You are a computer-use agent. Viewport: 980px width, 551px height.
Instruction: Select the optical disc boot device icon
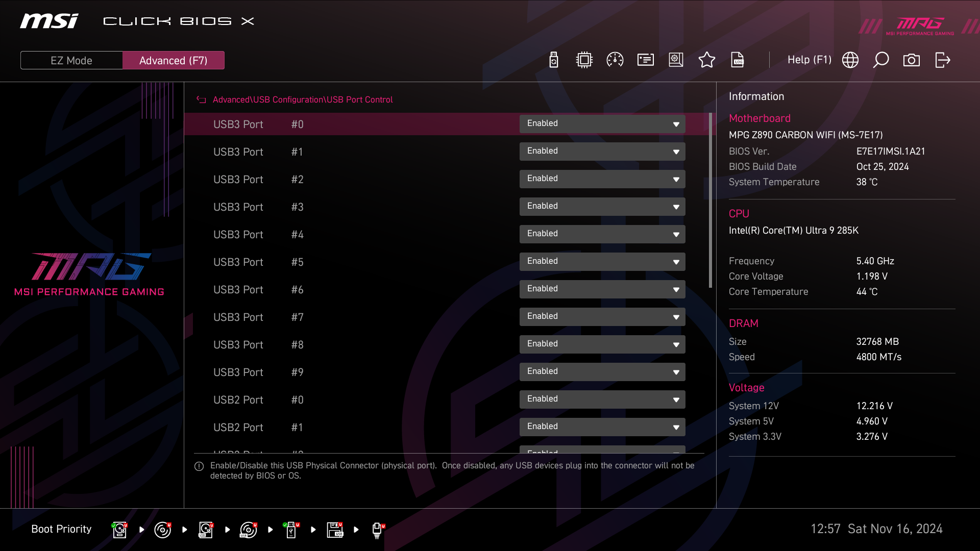[163, 530]
